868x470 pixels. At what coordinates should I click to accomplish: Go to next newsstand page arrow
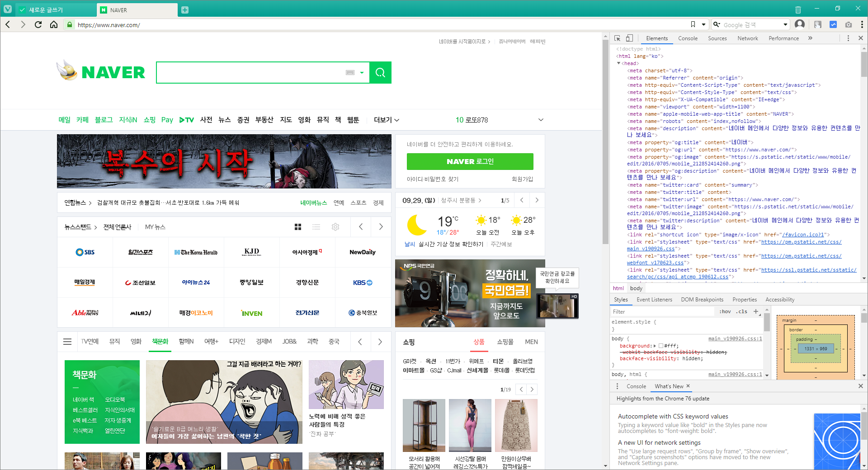click(x=381, y=227)
